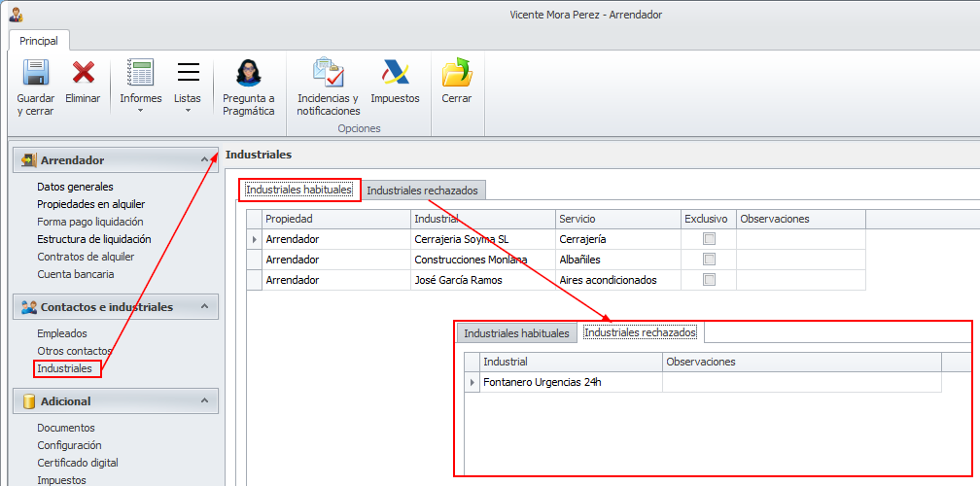Image resolution: width=980 pixels, height=486 pixels.
Task: Ask Pragmática assistant avatar icon
Action: [248, 73]
